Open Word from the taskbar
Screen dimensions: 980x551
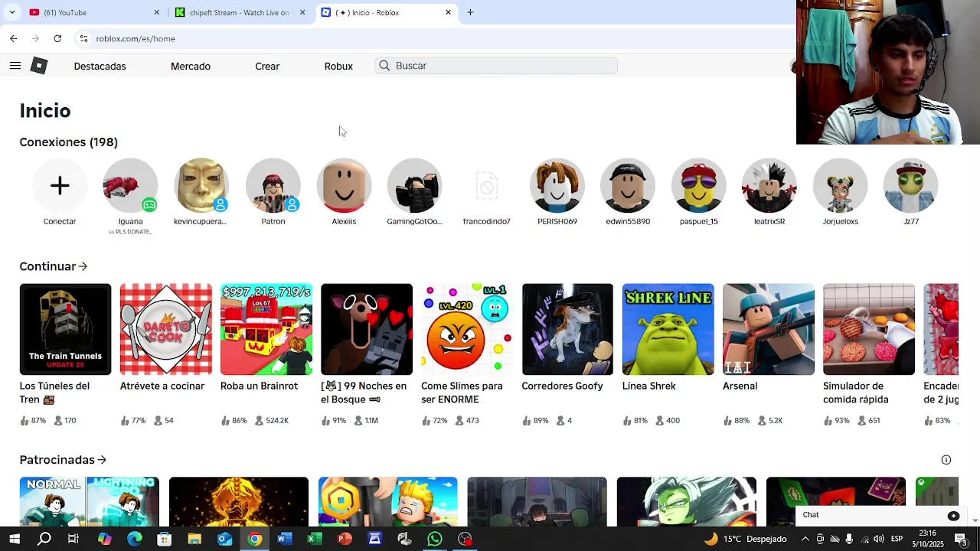[x=284, y=539]
